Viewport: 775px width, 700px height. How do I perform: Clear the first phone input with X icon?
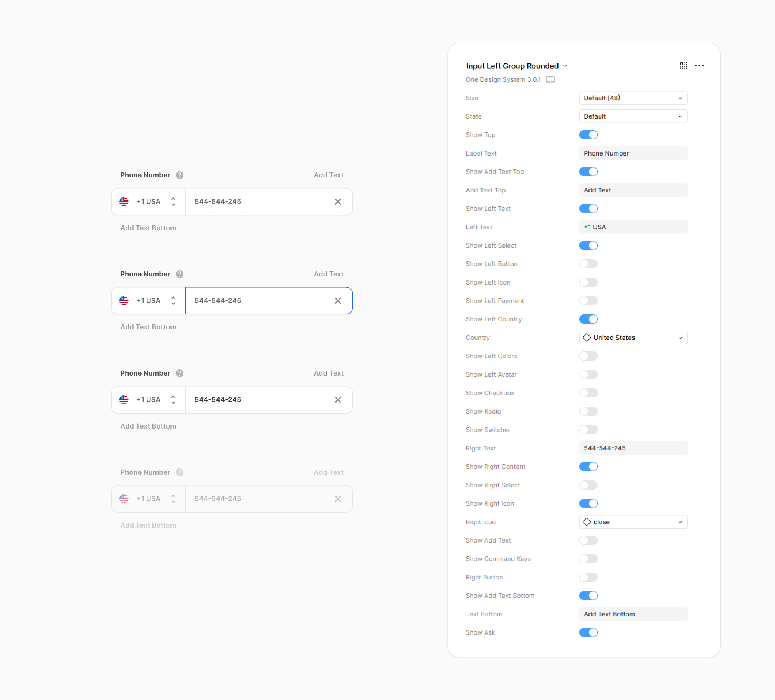tap(337, 202)
